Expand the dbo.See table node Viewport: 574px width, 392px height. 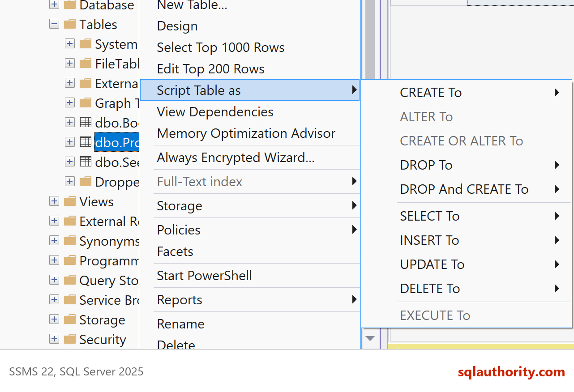[70, 162]
